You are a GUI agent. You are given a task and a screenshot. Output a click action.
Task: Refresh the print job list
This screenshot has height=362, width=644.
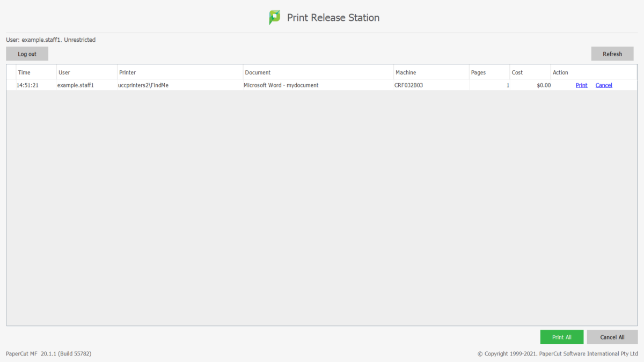[x=612, y=54]
